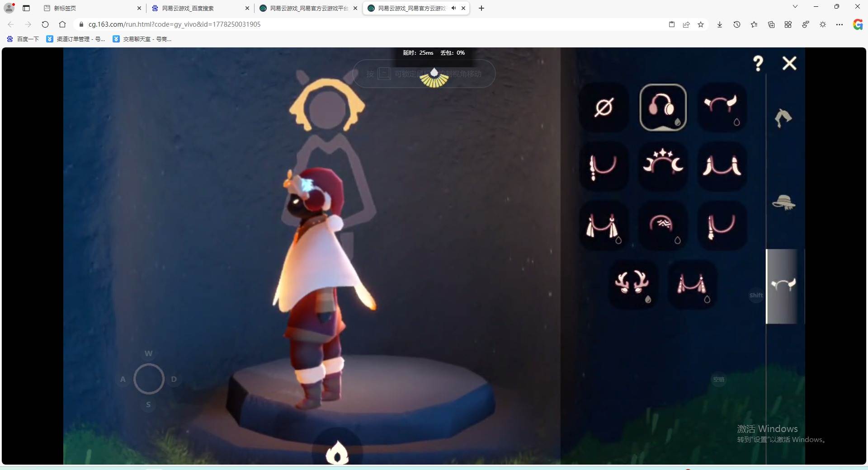868x470 pixels.
Task: Tap the S backward key overlay
Action: point(148,404)
